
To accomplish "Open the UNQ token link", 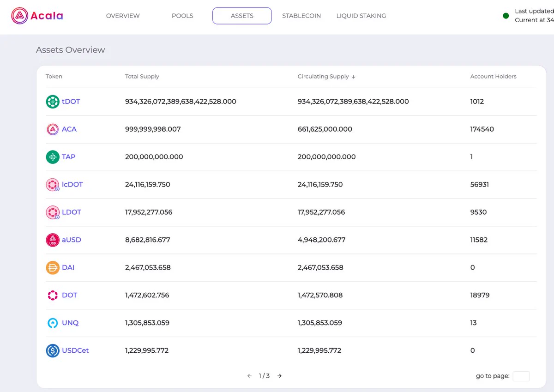I will tap(70, 323).
